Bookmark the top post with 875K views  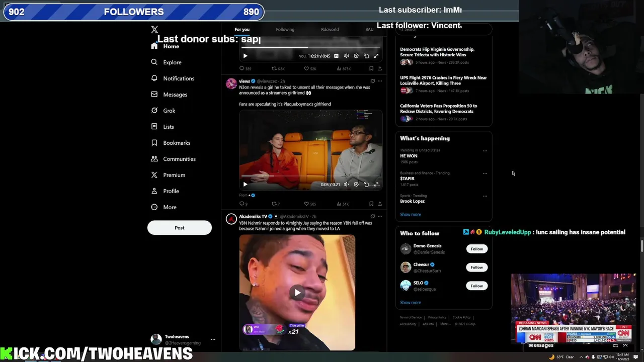tap(371, 68)
